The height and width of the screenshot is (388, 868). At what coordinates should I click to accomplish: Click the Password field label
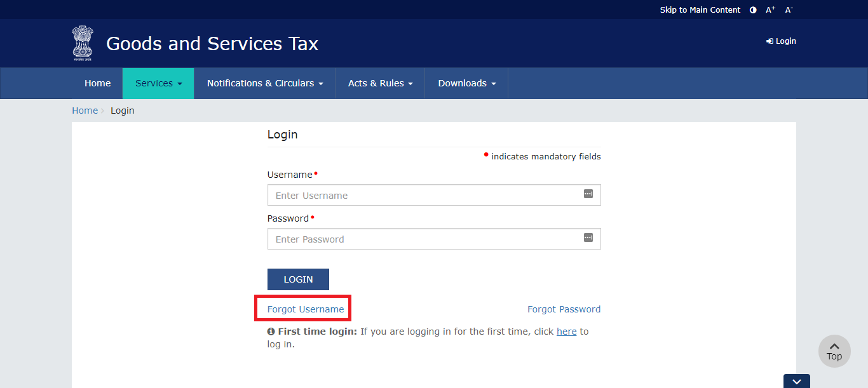(288, 218)
